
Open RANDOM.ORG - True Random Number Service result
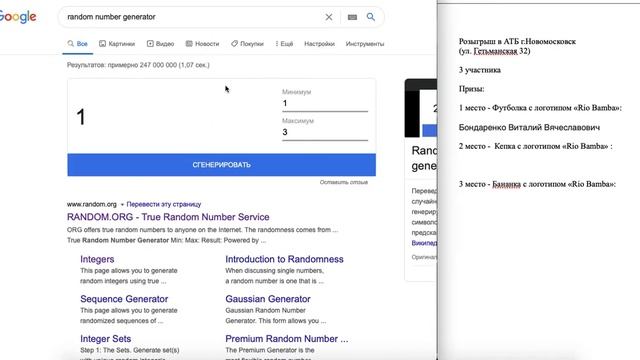168,217
